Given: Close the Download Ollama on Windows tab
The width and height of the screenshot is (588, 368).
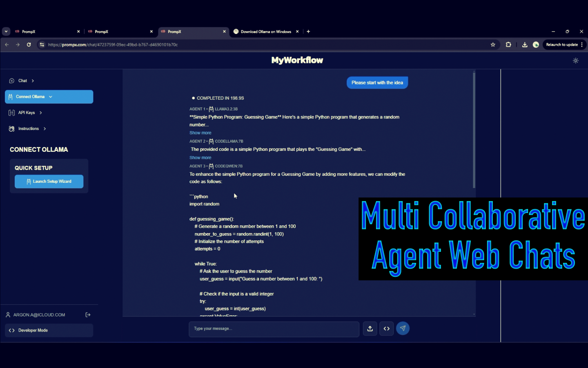Looking at the screenshot, I should [x=297, y=32].
